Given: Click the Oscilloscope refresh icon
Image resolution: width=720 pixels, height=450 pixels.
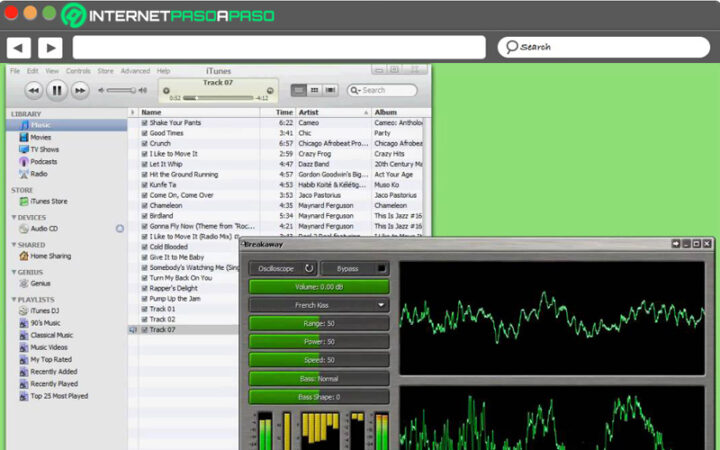Looking at the screenshot, I should click(x=309, y=268).
